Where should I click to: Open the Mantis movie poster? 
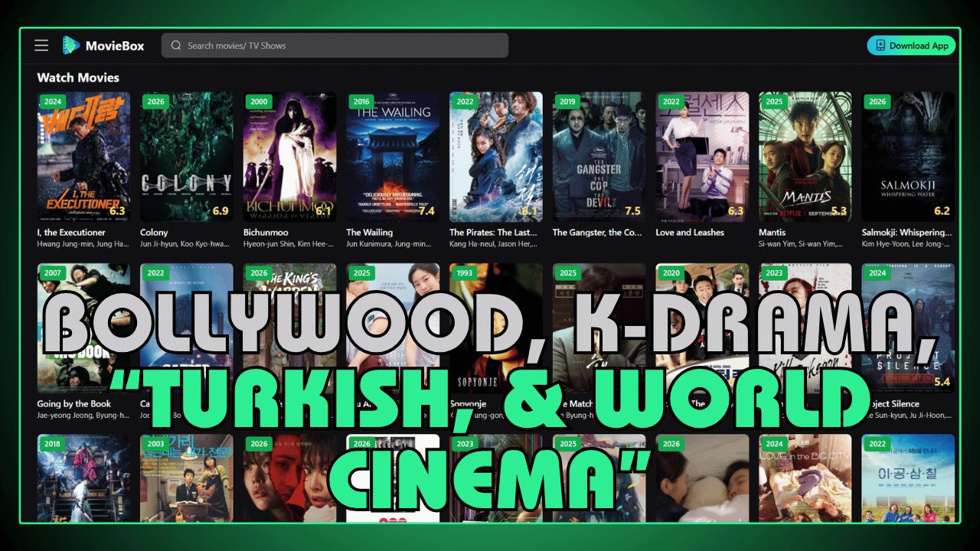805,157
